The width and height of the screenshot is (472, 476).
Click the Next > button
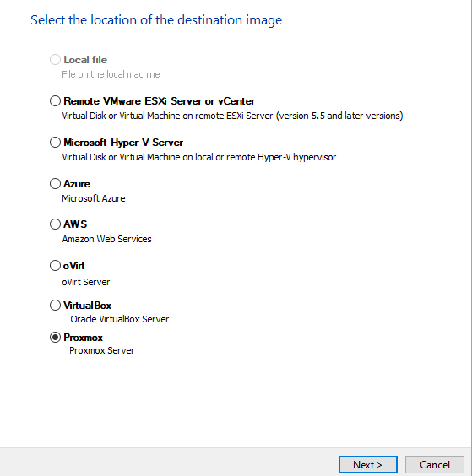(x=368, y=464)
